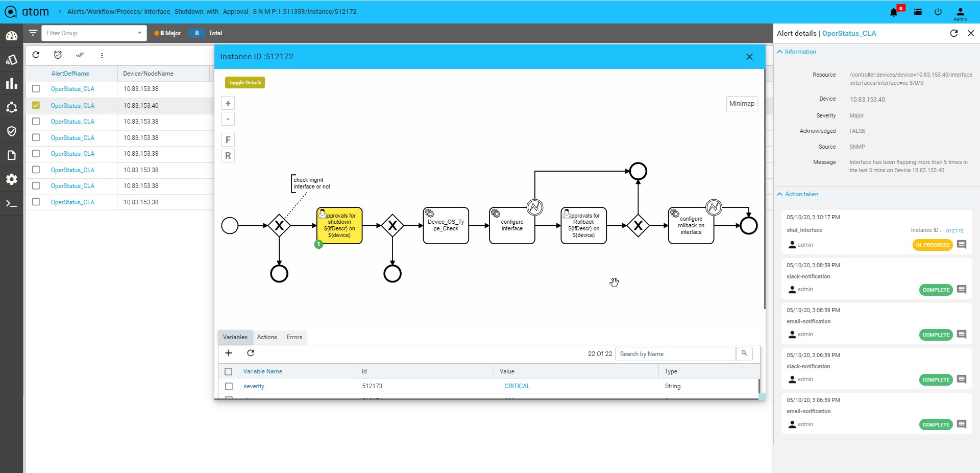Zoom in the workflow diagram
The image size is (980, 473).
pos(228,103)
